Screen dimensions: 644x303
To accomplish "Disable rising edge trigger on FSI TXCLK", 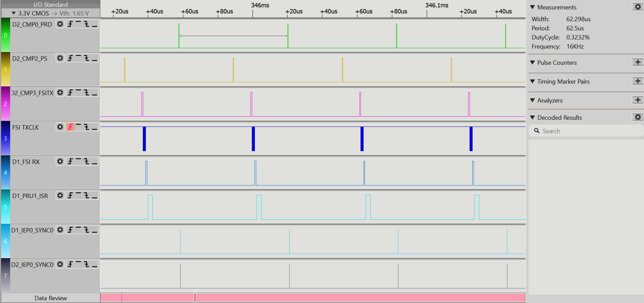I will pyautogui.click(x=70, y=127).
